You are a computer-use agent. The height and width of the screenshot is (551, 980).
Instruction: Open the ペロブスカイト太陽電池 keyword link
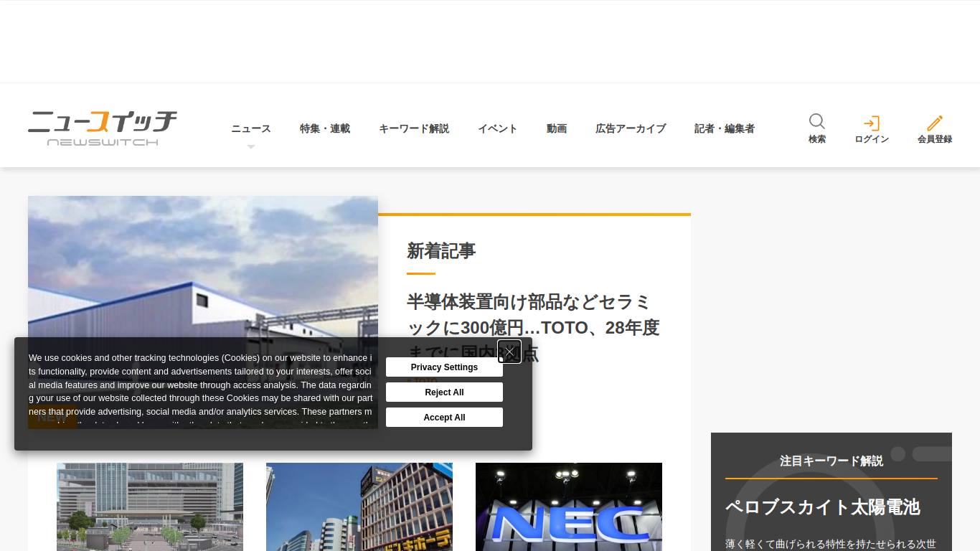(x=822, y=507)
